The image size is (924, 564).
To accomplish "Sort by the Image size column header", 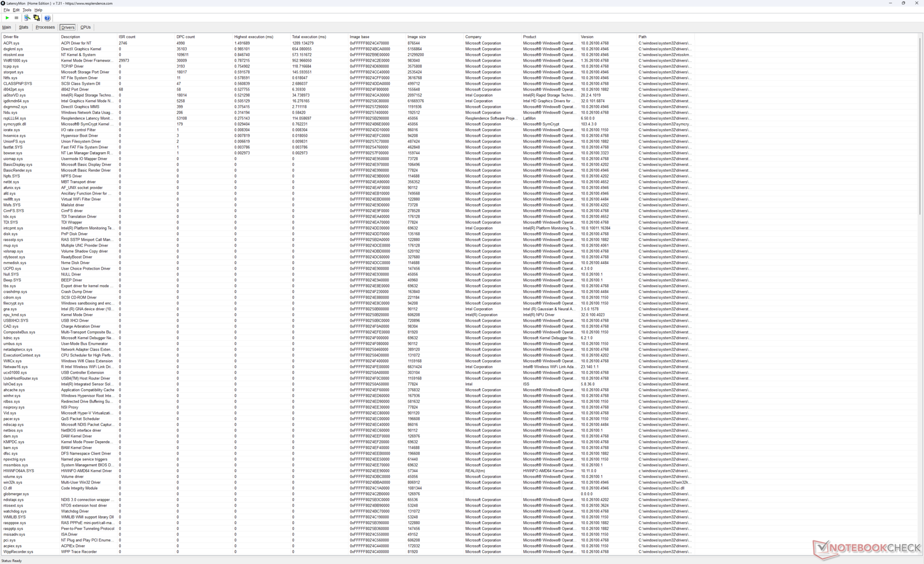I will tap(435, 37).
